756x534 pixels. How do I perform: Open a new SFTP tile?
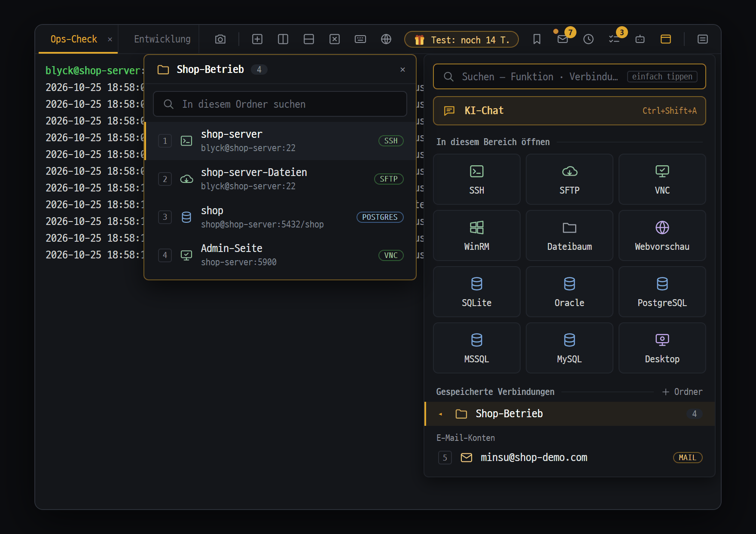tap(570, 179)
